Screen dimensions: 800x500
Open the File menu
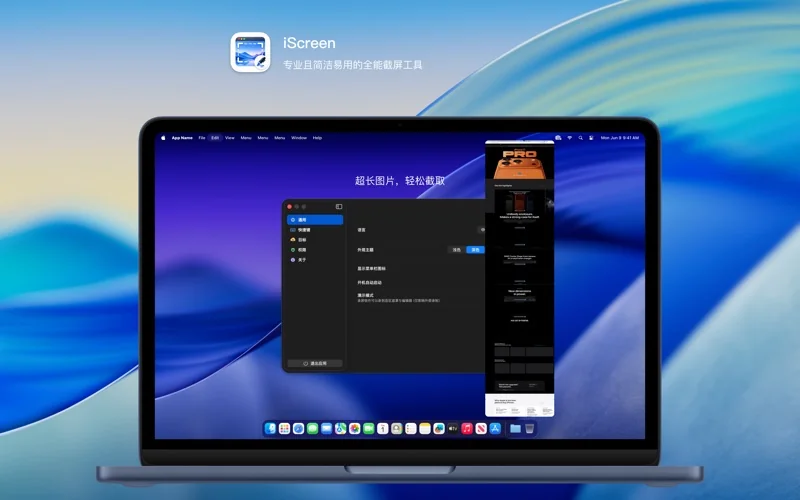click(202, 138)
